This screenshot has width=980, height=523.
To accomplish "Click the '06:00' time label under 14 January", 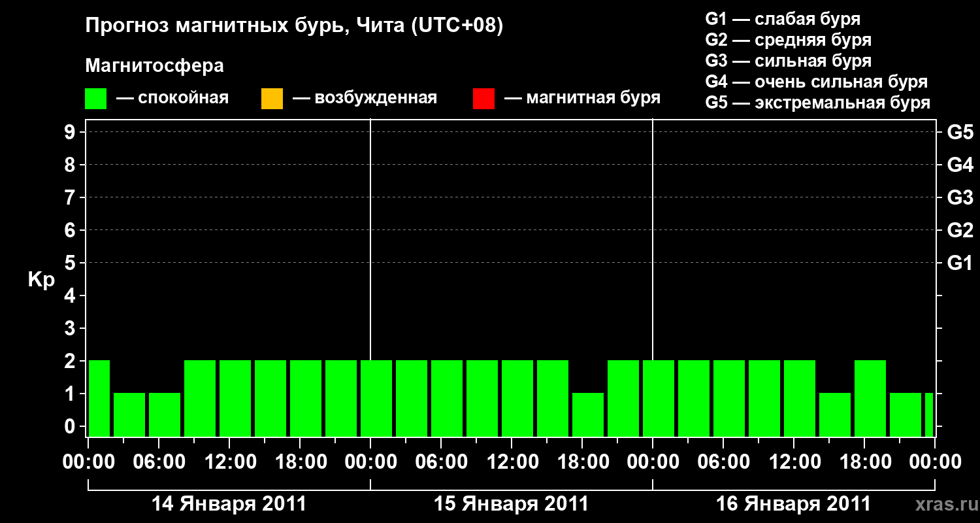I will [x=158, y=462].
